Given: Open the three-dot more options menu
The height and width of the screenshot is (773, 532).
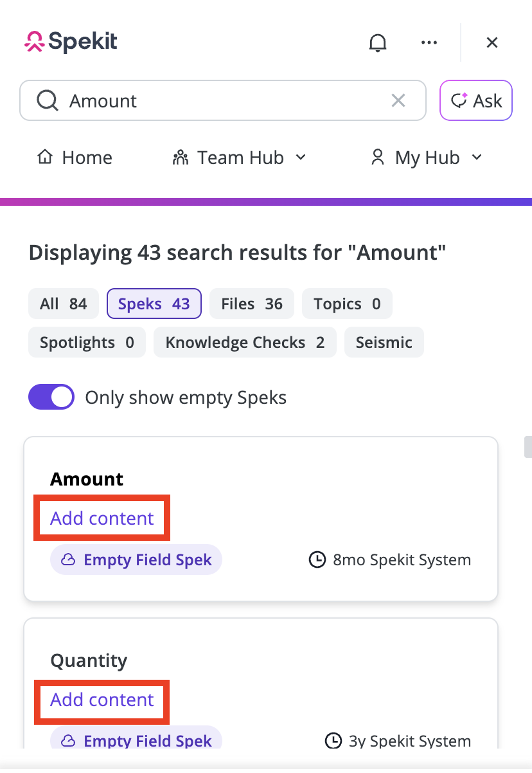Looking at the screenshot, I should point(429,42).
